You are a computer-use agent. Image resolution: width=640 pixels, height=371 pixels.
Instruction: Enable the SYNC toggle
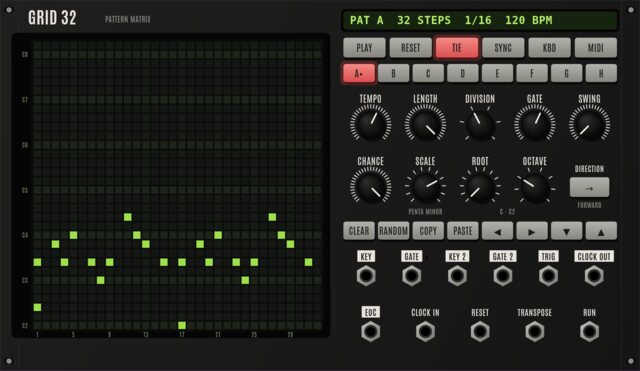click(503, 48)
